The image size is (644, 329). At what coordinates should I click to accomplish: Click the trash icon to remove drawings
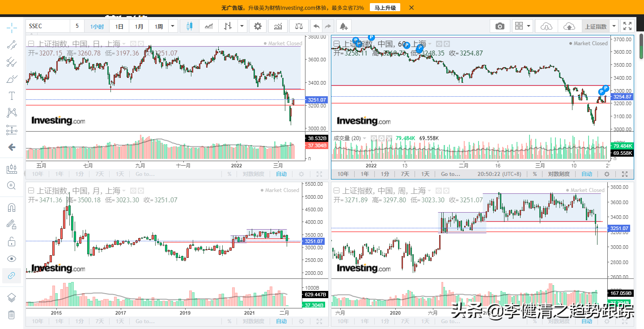tap(12, 315)
